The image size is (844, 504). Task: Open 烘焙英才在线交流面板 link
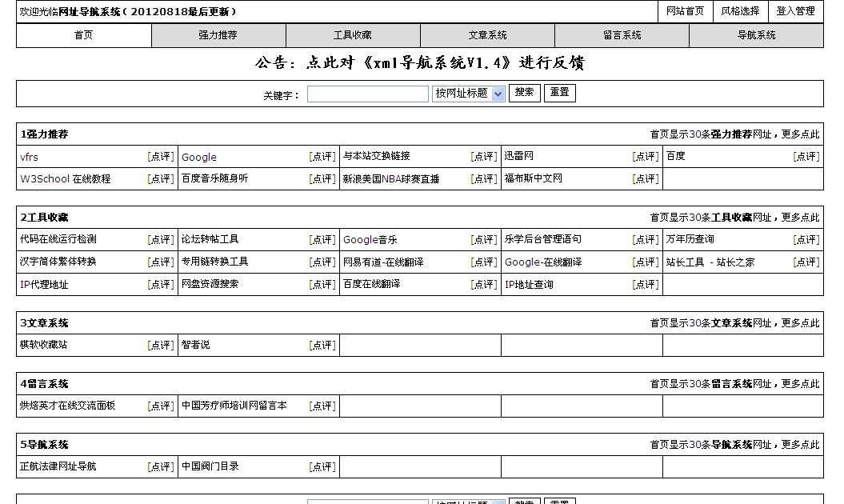68,406
